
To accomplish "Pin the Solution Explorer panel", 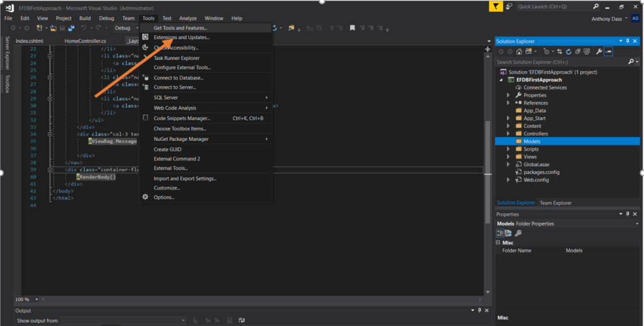I will pos(628,41).
